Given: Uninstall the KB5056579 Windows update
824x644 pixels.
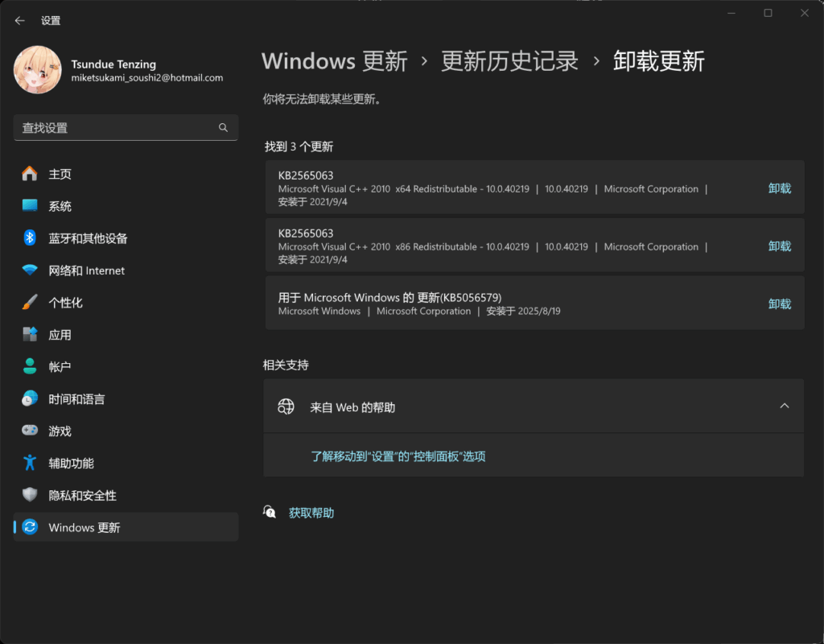Looking at the screenshot, I should pos(779,303).
